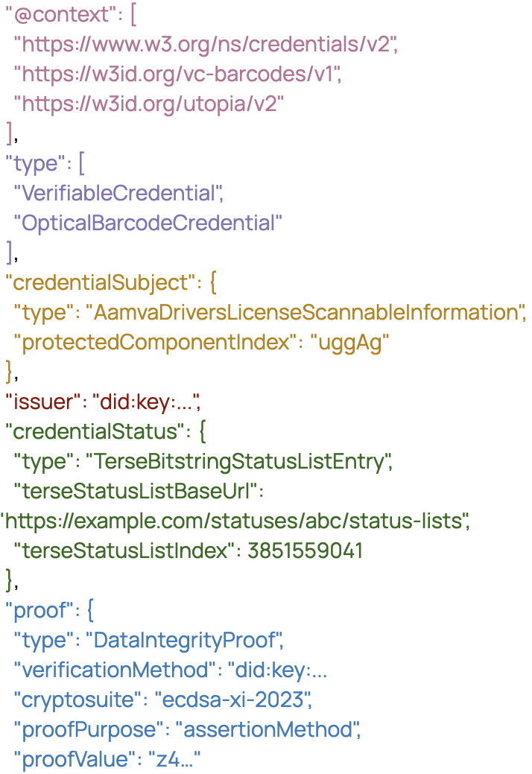Screen dimensions: 532x774
Task: Click the w3id.org utopia v2 URL
Action: click(150, 104)
